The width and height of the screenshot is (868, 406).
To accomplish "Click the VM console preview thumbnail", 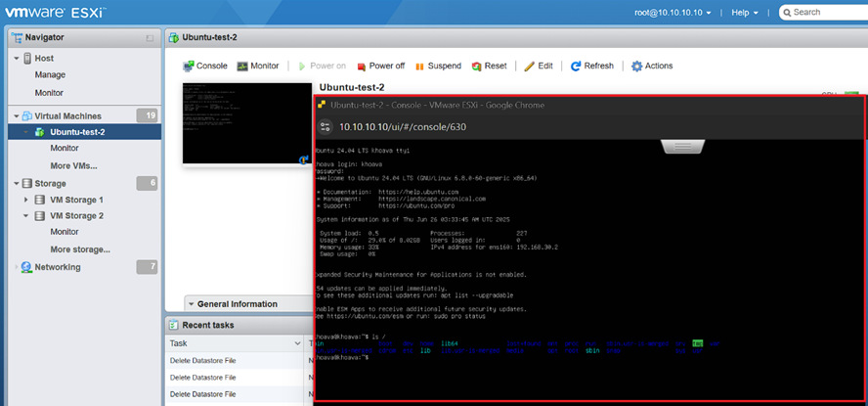I will [x=246, y=124].
